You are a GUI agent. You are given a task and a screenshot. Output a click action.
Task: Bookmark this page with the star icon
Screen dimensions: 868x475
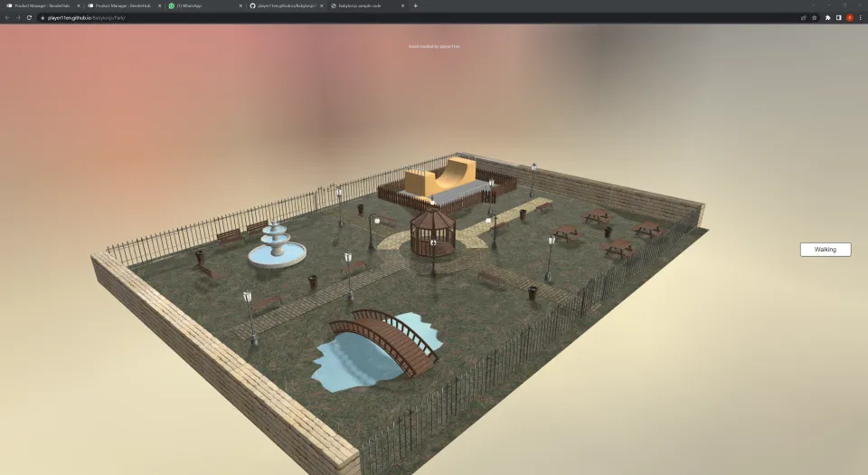tap(815, 17)
